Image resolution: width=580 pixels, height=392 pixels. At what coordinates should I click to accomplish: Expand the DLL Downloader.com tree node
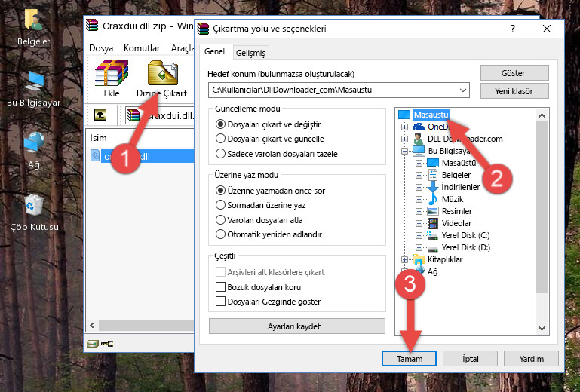[405, 139]
